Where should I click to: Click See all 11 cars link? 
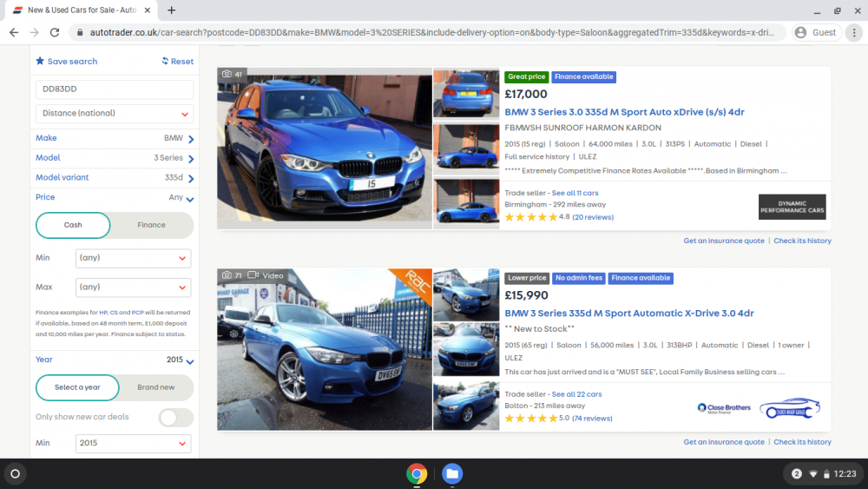(575, 194)
